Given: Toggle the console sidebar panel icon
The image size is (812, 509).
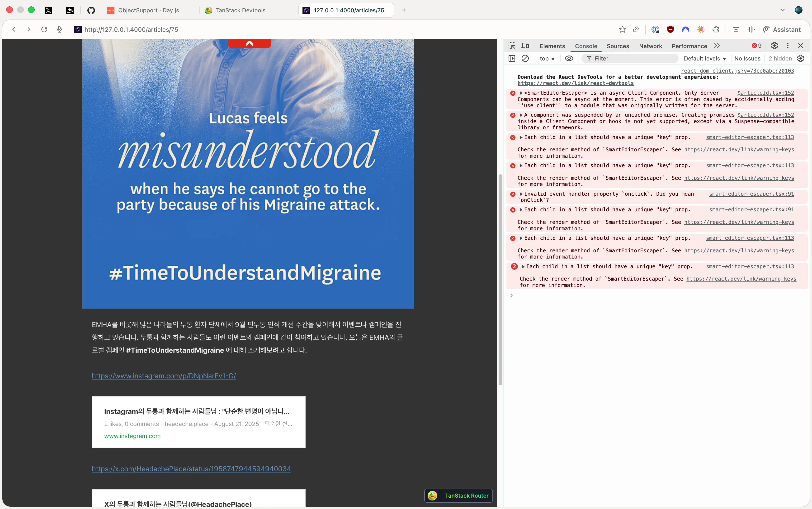Looking at the screenshot, I should click(x=512, y=59).
